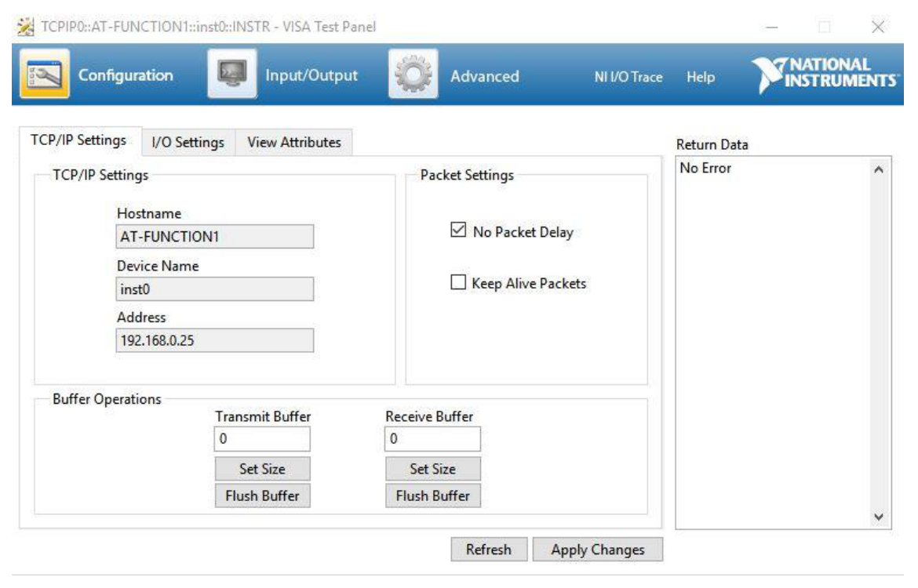Set Size for the Transmit Buffer
This screenshot has width=918, height=588.
click(262, 469)
